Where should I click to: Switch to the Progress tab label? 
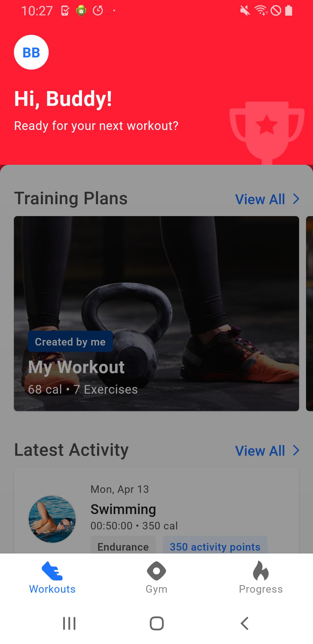[261, 589]
